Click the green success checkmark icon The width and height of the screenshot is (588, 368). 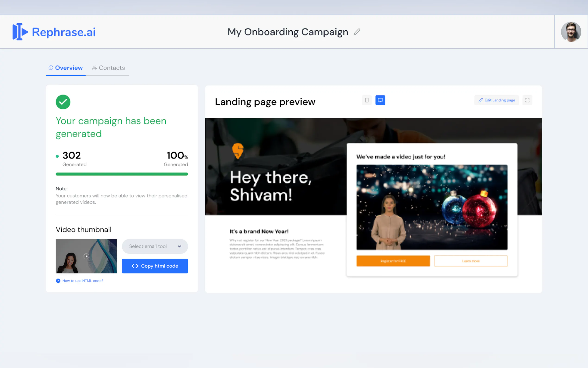(63, 102)
